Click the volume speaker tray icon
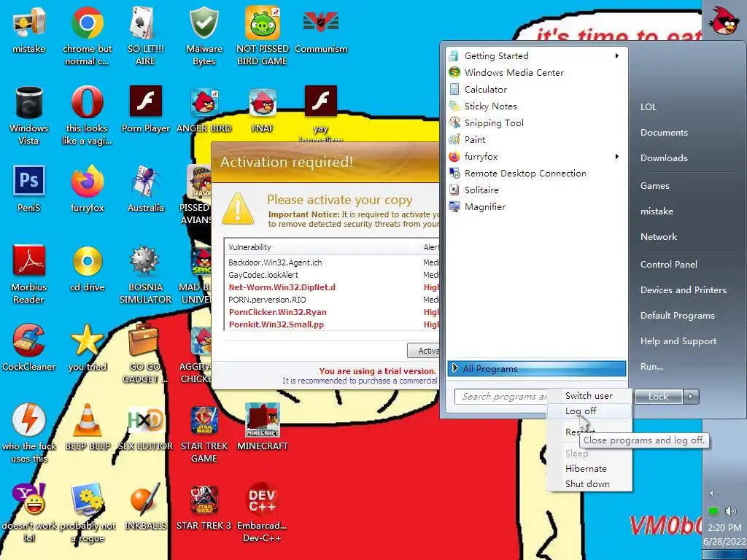 coord(730,511)
